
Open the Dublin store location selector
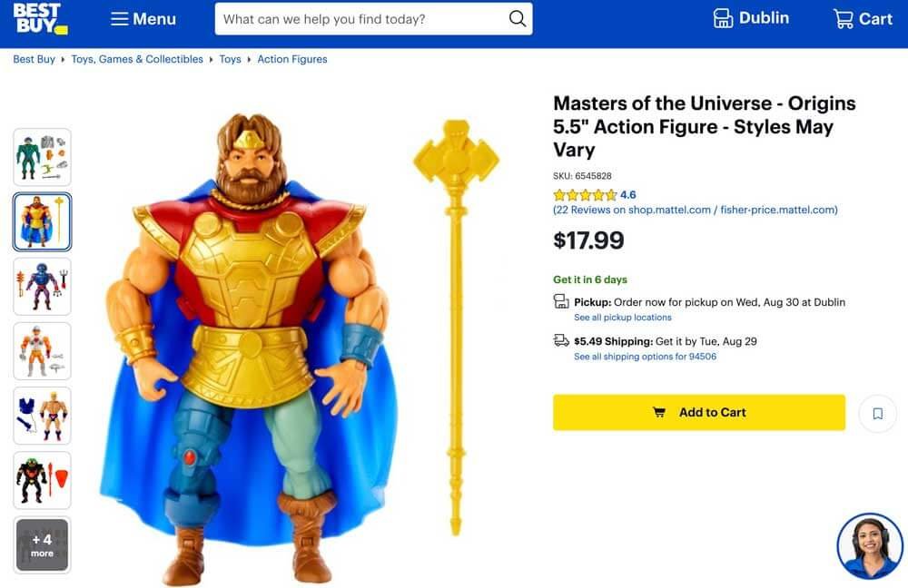click(x=750, y=17)
